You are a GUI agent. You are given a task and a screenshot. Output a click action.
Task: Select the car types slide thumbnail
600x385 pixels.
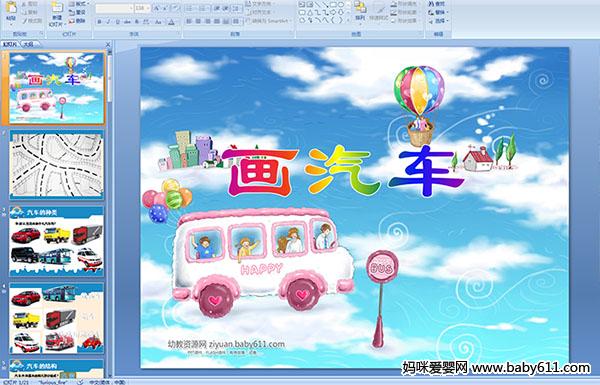(x=57, y=241)
